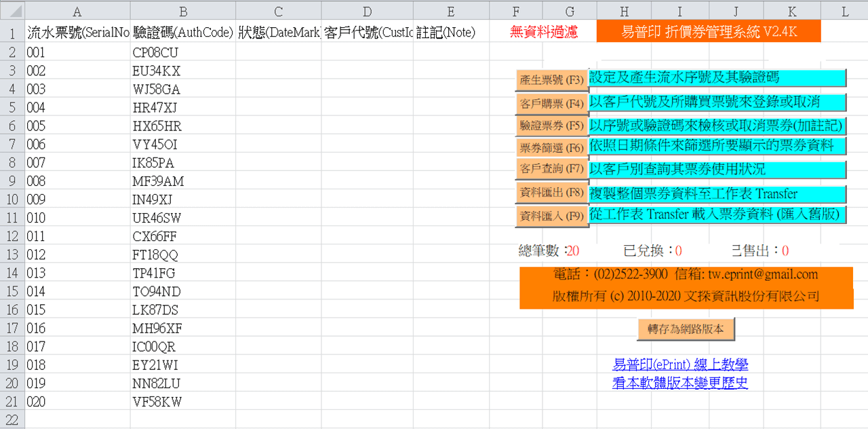Open 驗證票券 (F5) verification function
The width and height of the screenshot is (868, 429).
(x=551, y=126)
